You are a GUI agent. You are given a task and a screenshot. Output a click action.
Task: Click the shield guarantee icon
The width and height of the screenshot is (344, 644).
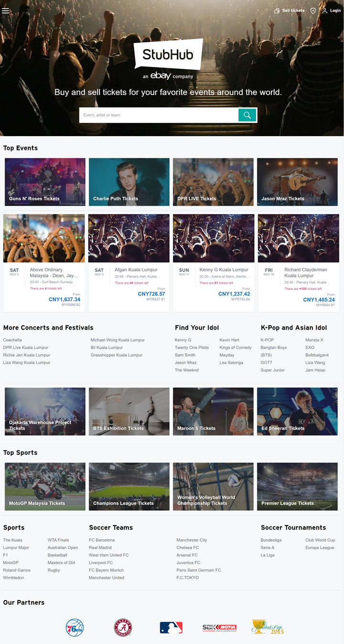(313, 11)
